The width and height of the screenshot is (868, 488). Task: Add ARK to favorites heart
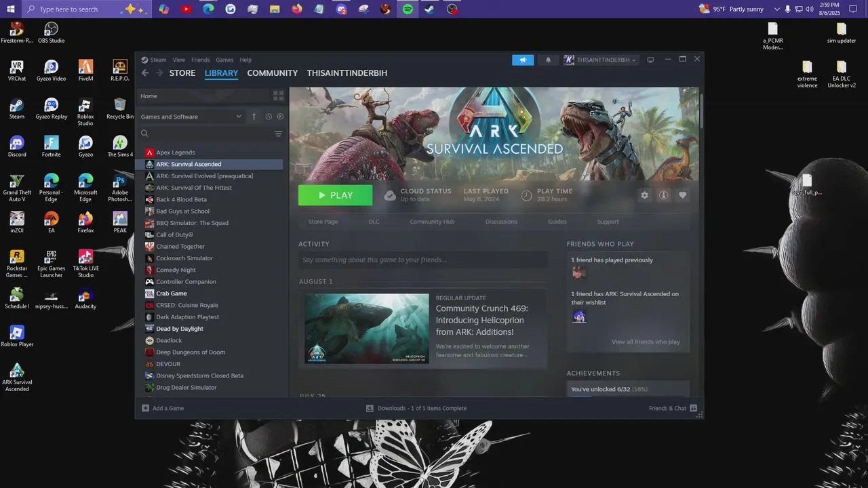[682, 195]
